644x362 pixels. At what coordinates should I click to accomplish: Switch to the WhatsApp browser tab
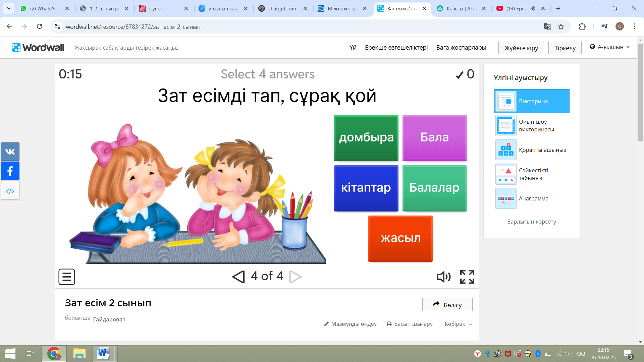pos(45,8)
